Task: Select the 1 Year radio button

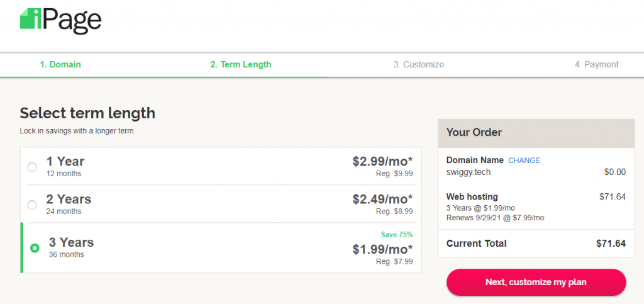Action: (32, 167)
